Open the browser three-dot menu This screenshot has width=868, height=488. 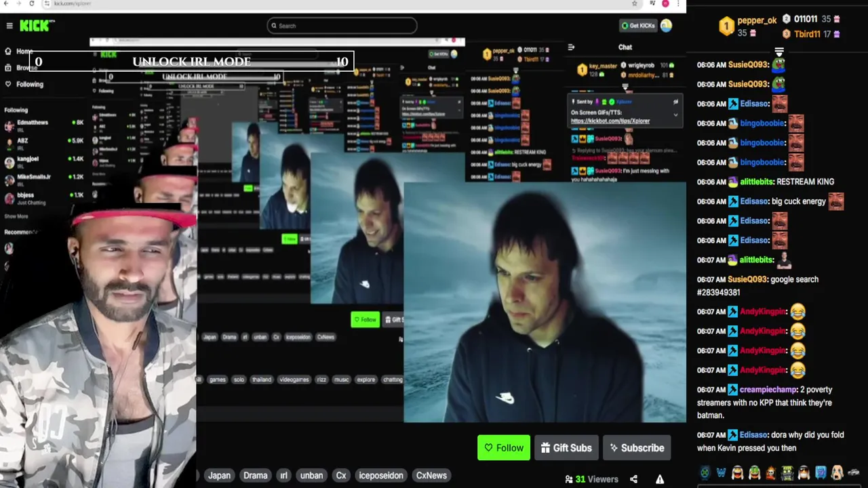[x=677, y=3]
